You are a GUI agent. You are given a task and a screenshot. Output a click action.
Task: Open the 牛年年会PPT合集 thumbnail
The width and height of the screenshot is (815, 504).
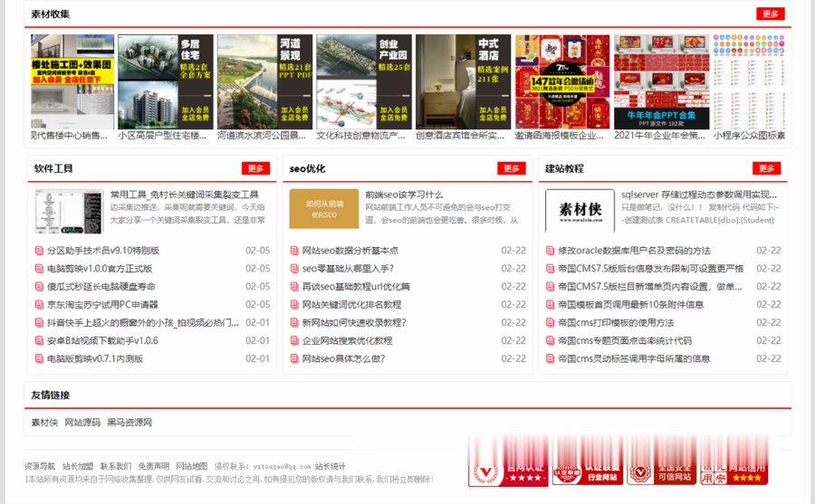[661, 81]
